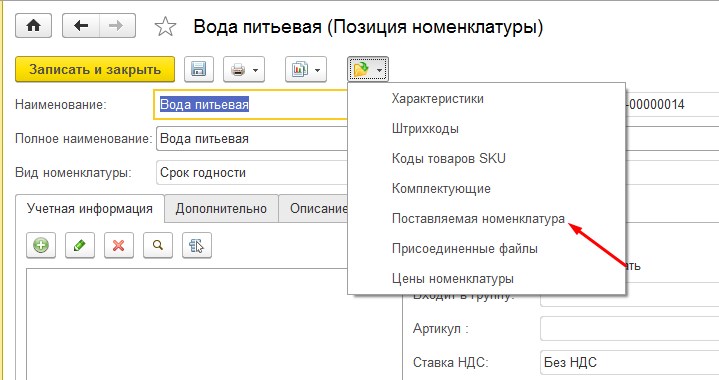
Task: Add item to favorites with the star
Action: coord(165,27)
